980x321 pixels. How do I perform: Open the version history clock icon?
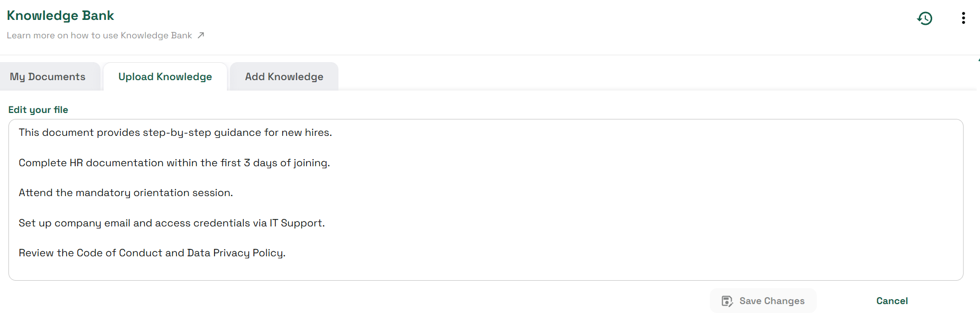[x=925, y=18]
